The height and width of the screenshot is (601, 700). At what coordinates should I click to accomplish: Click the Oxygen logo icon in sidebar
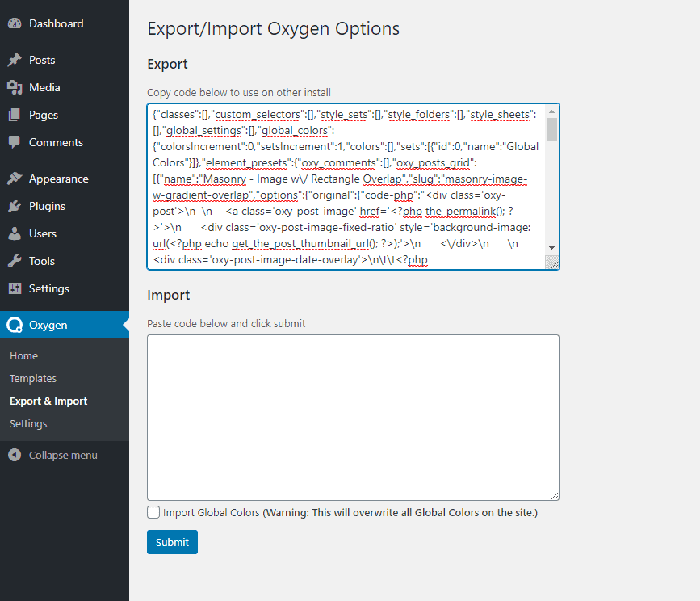click(15, 325)
